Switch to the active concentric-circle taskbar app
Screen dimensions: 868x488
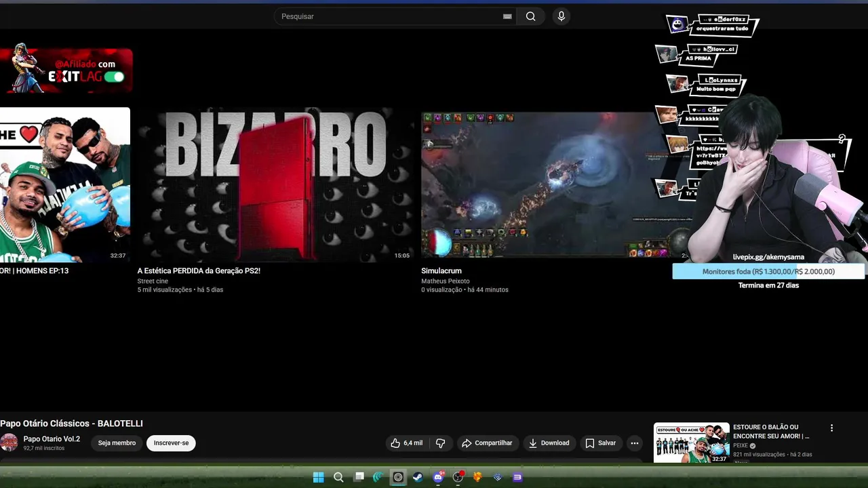point(398,477)
